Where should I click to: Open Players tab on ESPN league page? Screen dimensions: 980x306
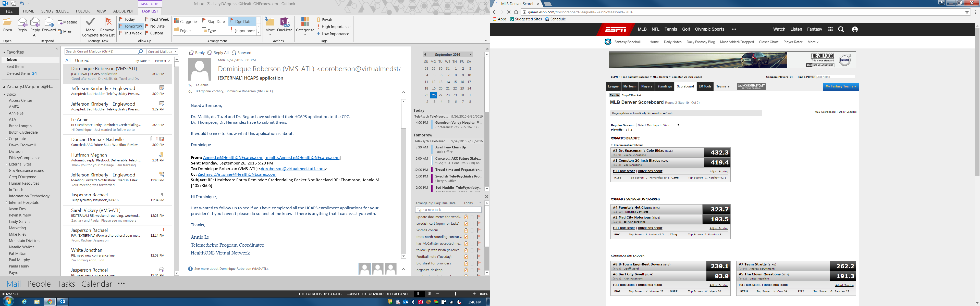[x=647, y=87]
